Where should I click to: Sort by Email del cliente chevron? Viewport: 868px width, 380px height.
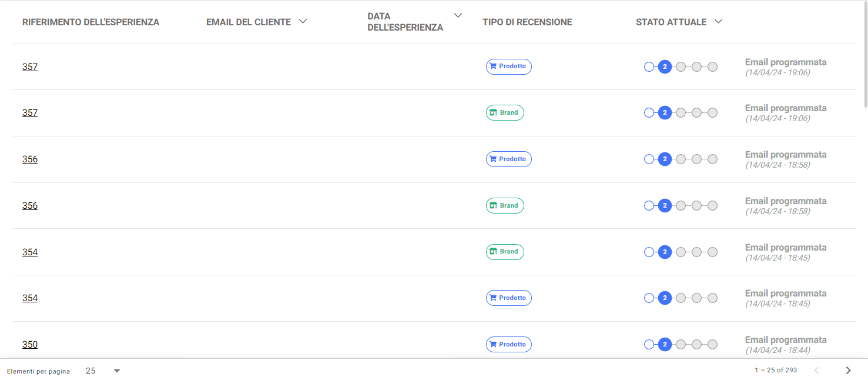click(303, 22)
